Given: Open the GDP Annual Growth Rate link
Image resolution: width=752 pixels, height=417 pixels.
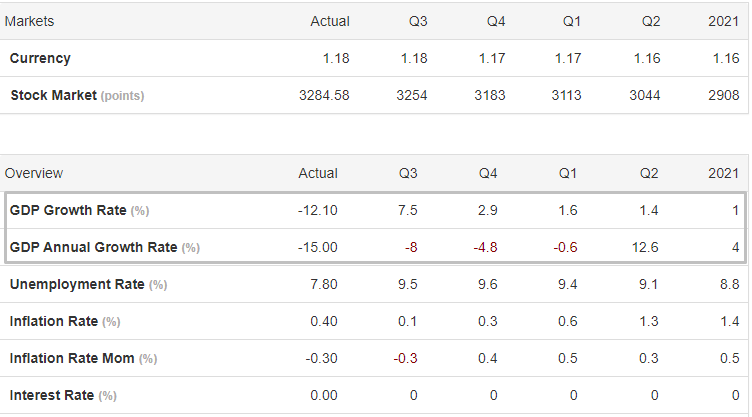Looking at the screenshot, I should (x=92, y=247).
